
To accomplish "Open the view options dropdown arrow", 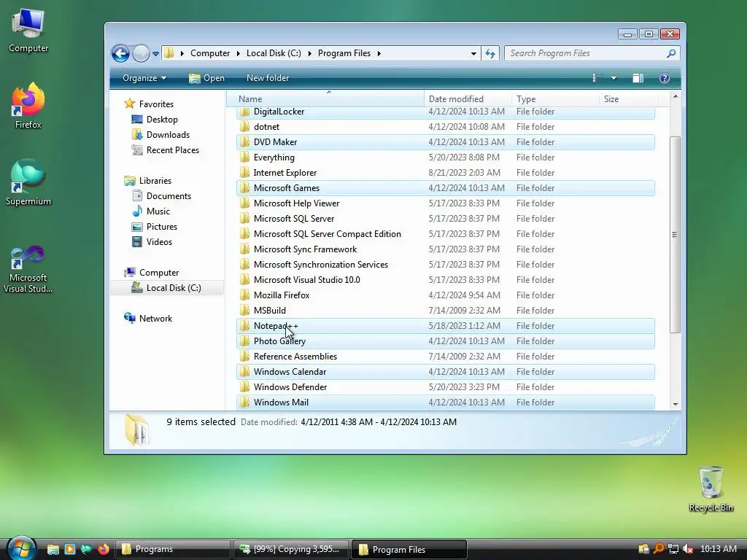I will coord(614,78).
